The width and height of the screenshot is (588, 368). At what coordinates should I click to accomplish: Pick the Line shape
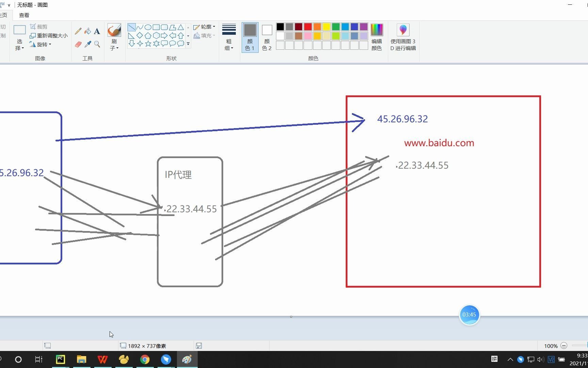[131, 27]
